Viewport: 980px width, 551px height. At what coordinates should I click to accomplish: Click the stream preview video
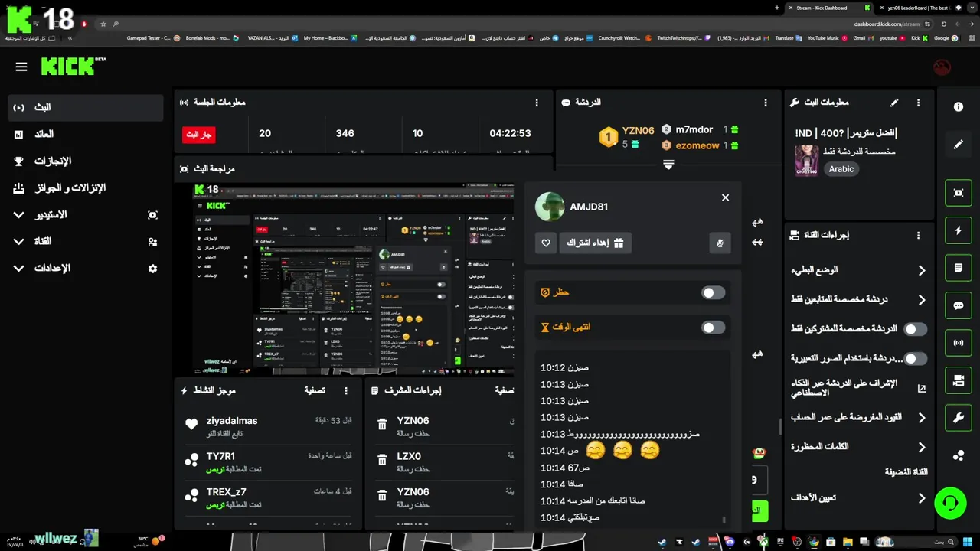[353, 279]
